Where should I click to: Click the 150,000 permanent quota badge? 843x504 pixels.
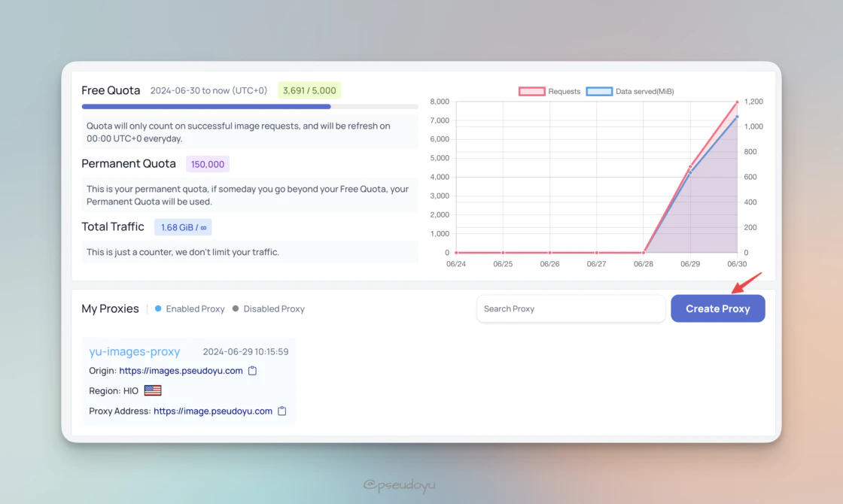coord(208,164)
